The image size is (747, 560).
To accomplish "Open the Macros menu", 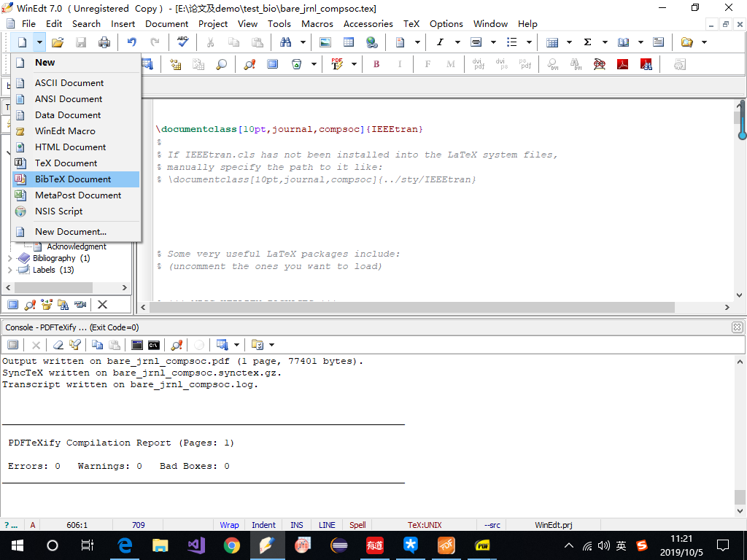I will (317, 24).
